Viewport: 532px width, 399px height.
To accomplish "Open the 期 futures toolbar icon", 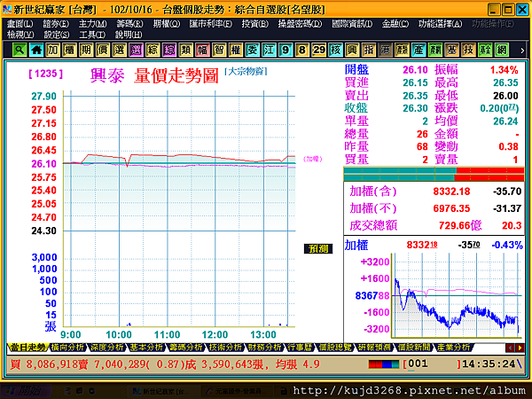I will pyautogui.click(x=86, y=51).
